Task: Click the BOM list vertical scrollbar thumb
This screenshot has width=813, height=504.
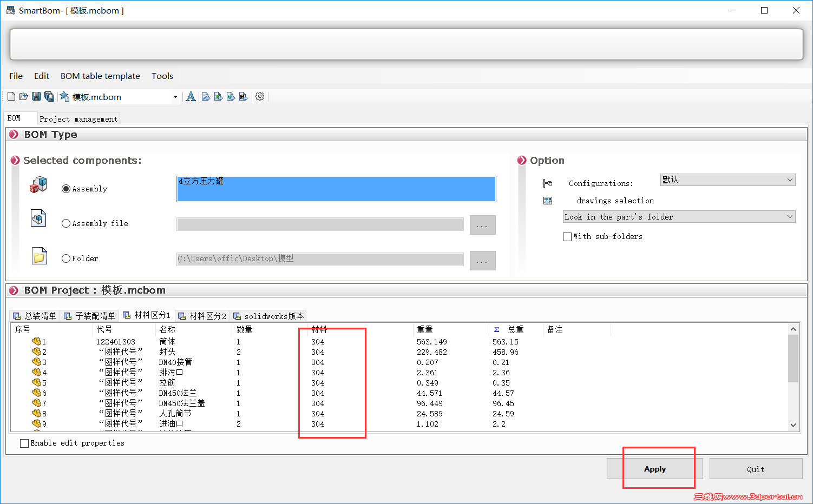Action: click(x=793, y=359)
